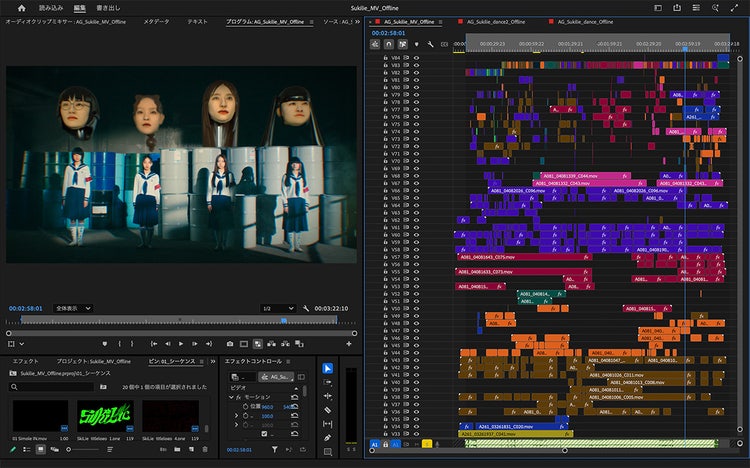750x468 pixels.
Task: Open the 全体表示 zoom level dropdown
Action: point(73,308)
